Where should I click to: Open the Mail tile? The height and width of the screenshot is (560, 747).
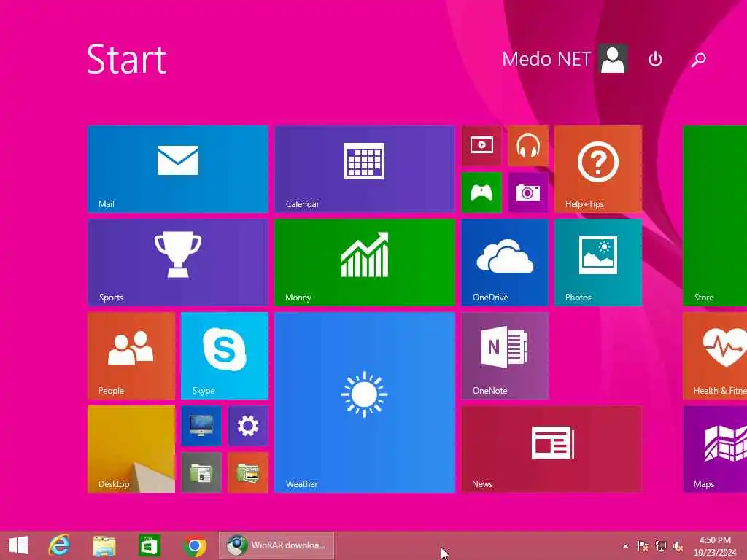[x=178, y=169]
